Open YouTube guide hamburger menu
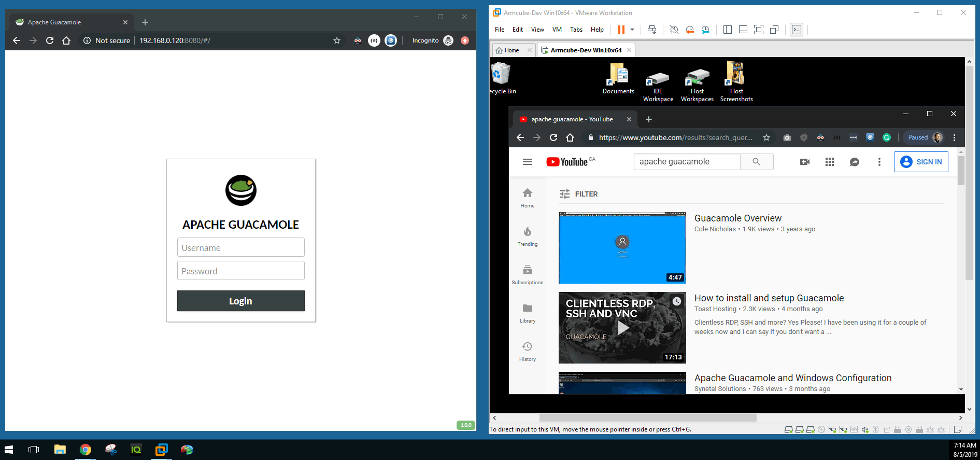 click(528, 162)
